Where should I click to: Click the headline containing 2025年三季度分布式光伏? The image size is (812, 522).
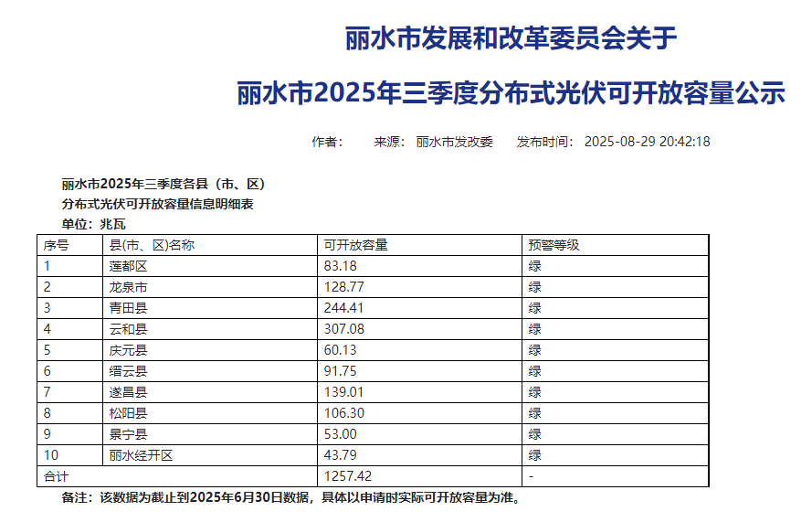pos(511,93)
